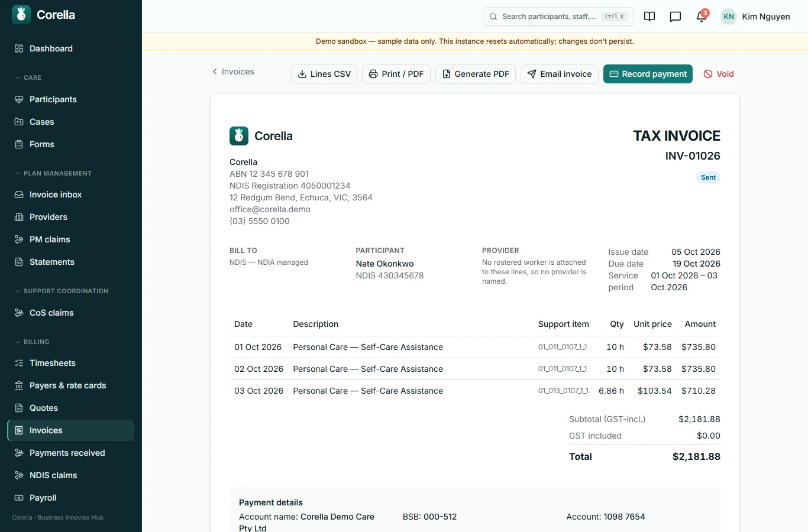808x532 pixels.
Task: Void this invoice
Action: point(718,74)
